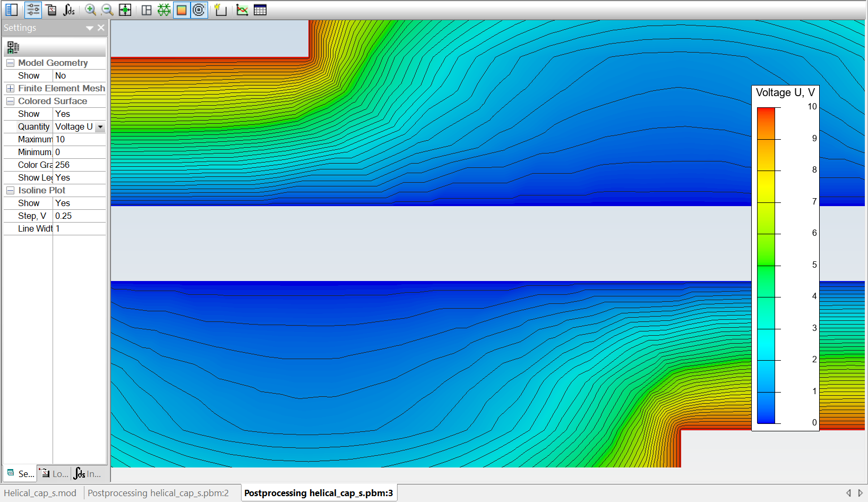Image resolution: width=868 pixels, height=502 pixels.
Task: Zoom in on the field plot
Action: coord(90,10)
